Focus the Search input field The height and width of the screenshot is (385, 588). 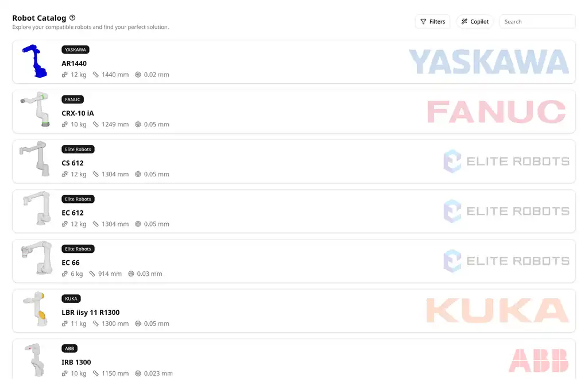tap(537, 22)
